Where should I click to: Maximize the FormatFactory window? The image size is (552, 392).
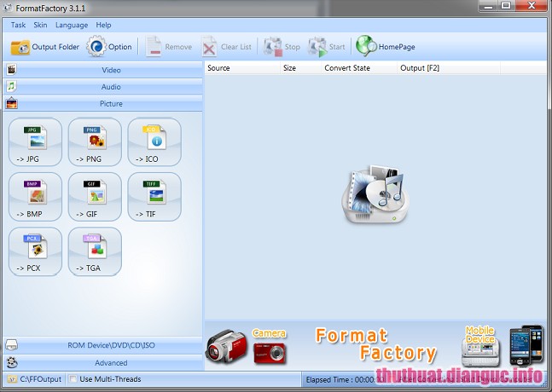coord(506,6)
